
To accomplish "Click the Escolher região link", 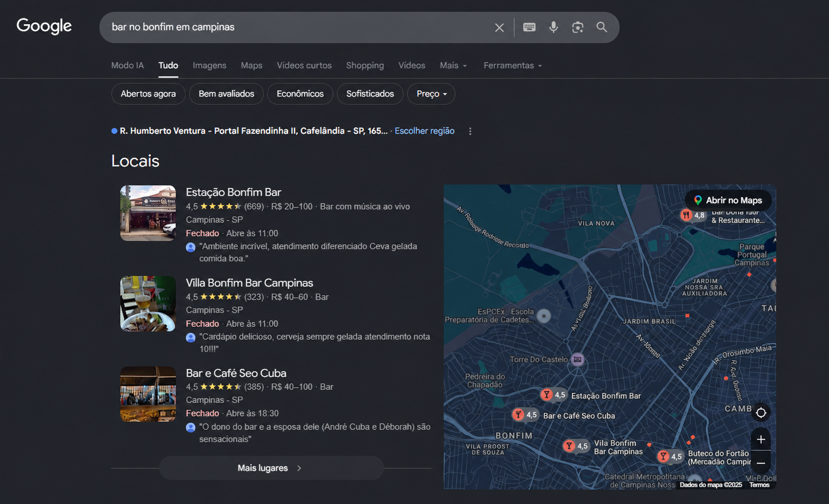I will 424,131.
